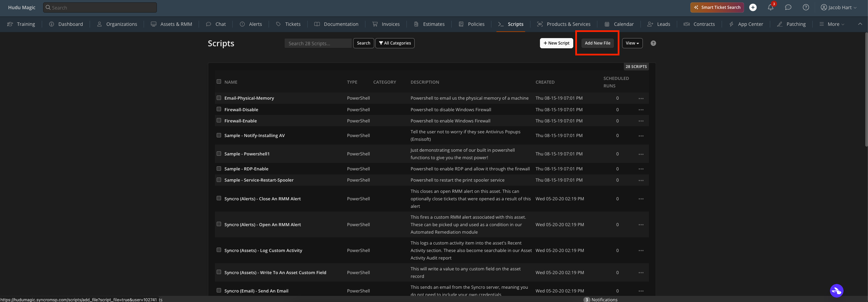Open actions menu for Sample - RDP-Enable
Screen dimensions: 868x302
point(641,169)
